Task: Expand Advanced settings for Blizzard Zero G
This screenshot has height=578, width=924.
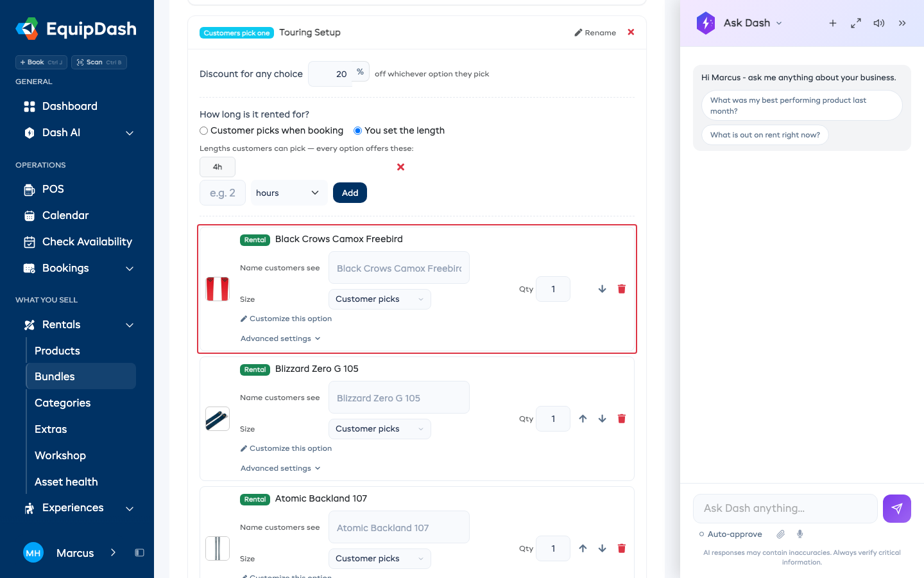Action: tap(280, 468)
